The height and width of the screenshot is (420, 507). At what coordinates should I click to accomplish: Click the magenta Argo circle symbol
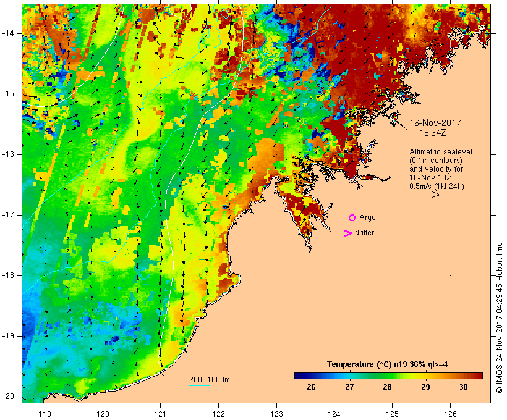pyautogui.click(x=352, y=218)
